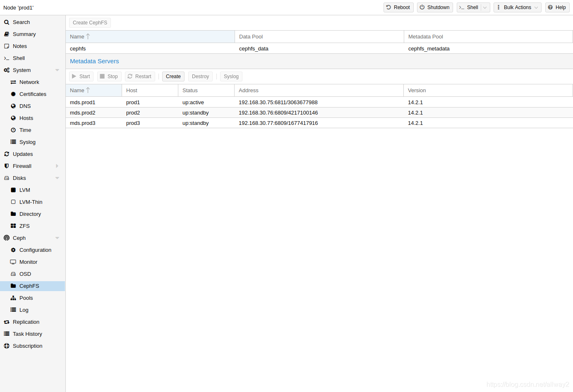Viewport: 573px width, 392px height.
Task: Sort filesystems by Name column header
Action: (150, 37)
